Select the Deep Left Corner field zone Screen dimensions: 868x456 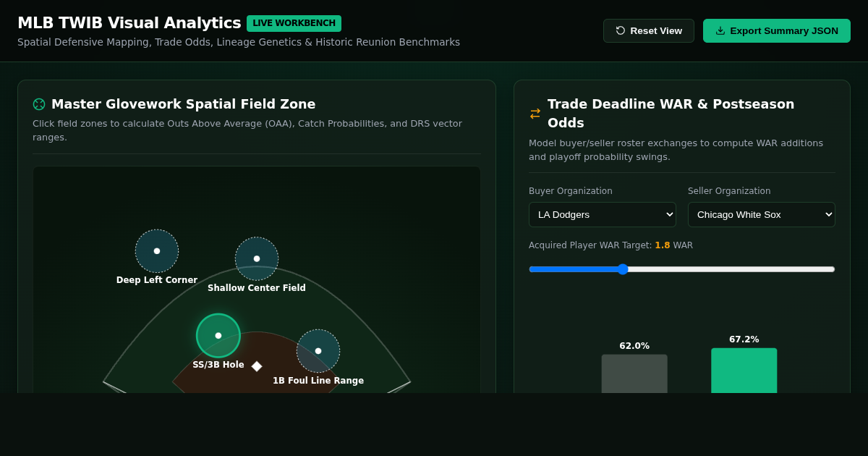pos(157,251)
